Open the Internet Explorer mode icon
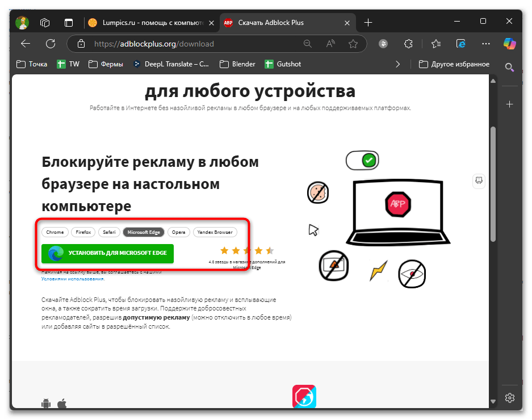 click(x=461, y=44)
